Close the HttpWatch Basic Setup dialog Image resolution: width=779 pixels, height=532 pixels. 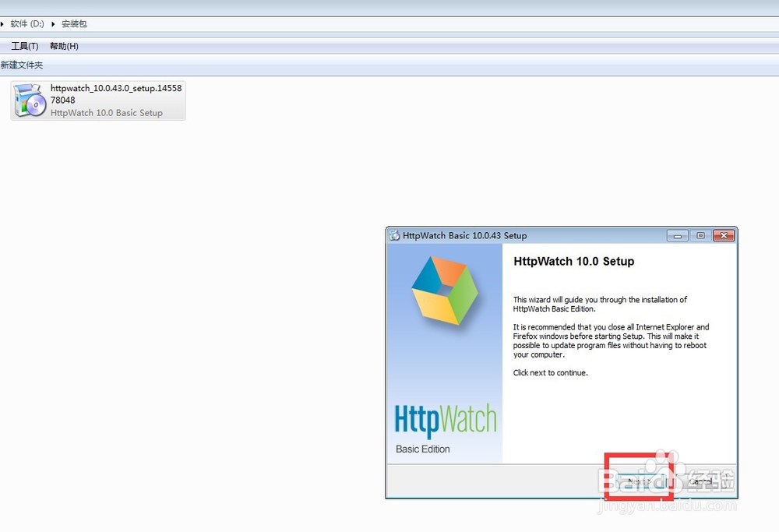pyautogui.click(x=724, y=235)
